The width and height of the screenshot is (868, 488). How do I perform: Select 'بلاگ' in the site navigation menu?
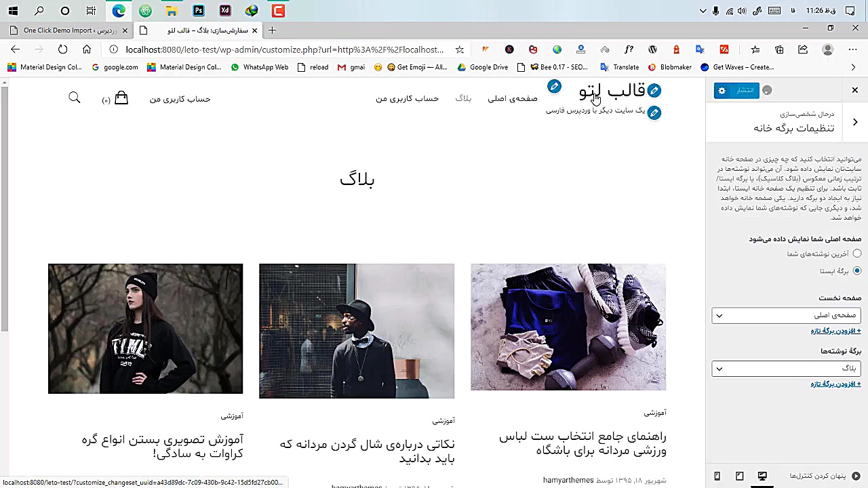[x=463, y=98]
